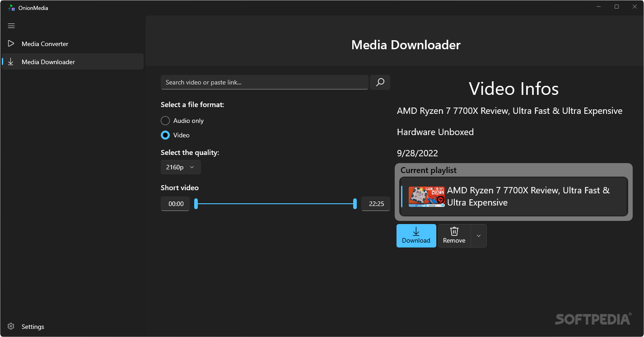Click the middle of the short video range track
The width and height of the screenshot is (644, 337).
click(x=275, y=204)
